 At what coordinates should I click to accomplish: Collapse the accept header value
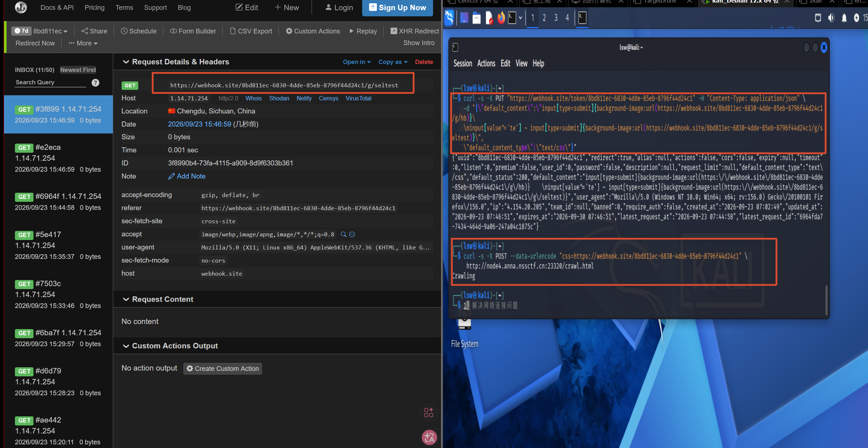click(x=352, y=235)
